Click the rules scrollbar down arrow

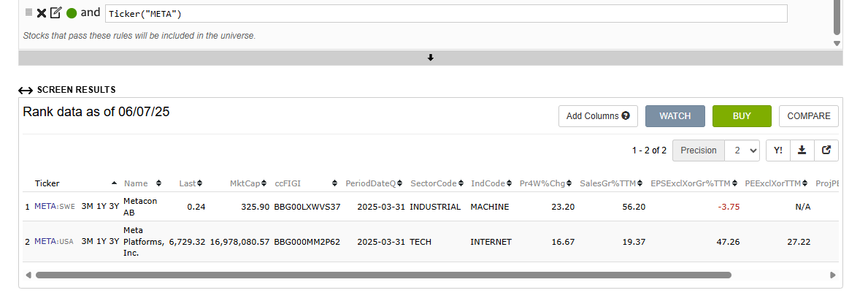click(x=837, y=43)
